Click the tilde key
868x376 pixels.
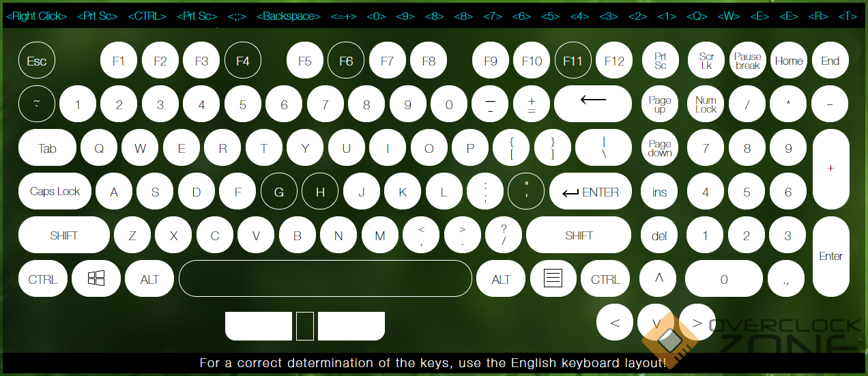coord(36,104)
